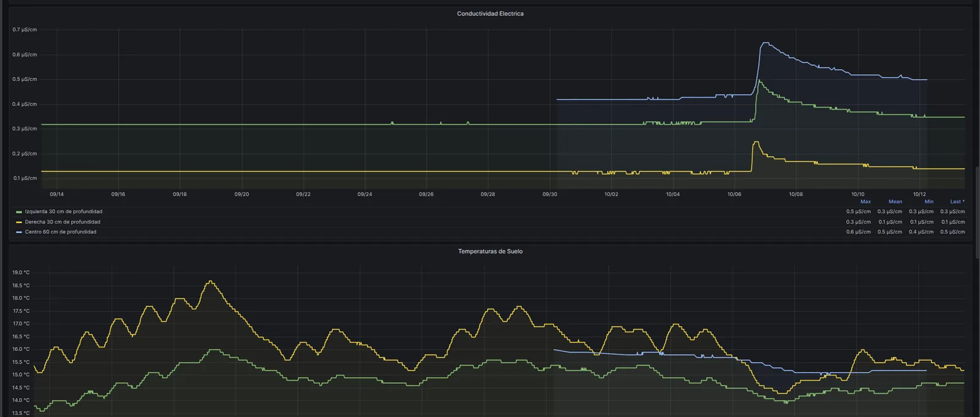Image resolution: width=980 pixels, height=417 pixels.
Task: Click the 09/30 date label on the conductivity x-axis
Action: [550, 194]
